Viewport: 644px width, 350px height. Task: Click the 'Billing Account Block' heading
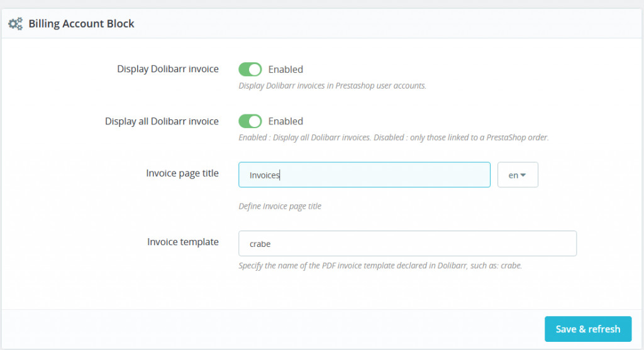tap(81, 24)
